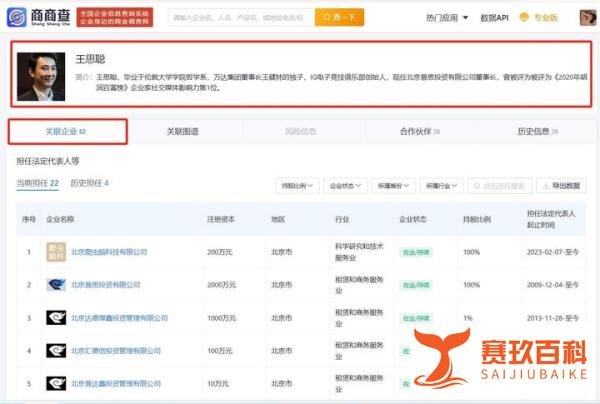600x404 pixels.
Task: Select the 历史担任 4 sub-tab
Action: [x=90, y=183]
